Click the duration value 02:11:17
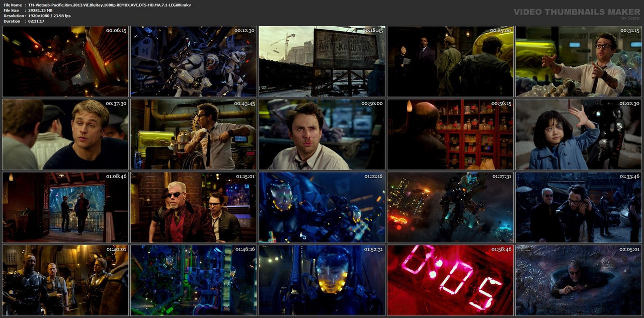The height and width of the screenshot is (318, 644). pyautogui.click(x=36, y=21)
